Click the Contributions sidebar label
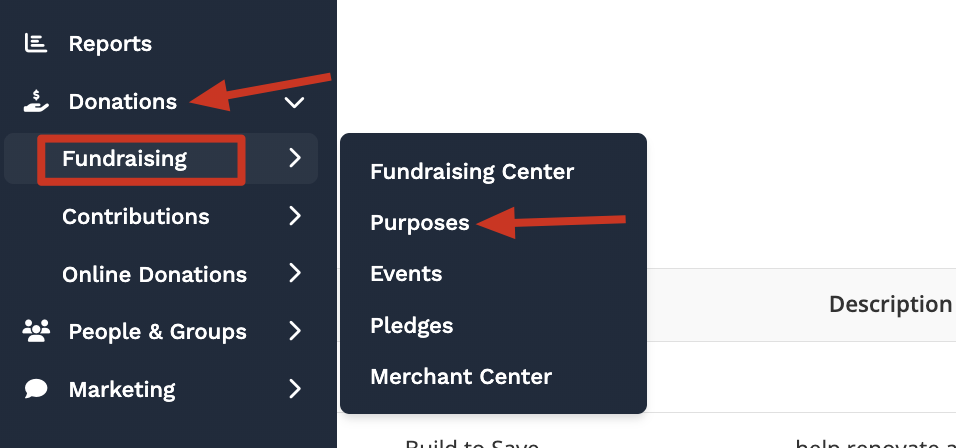Viewport: 956px width, 448px height. coord(136,216)
